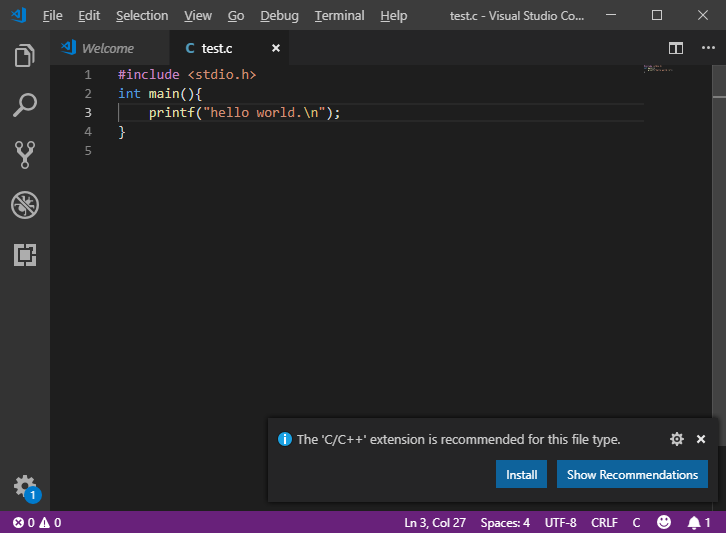Image resolution: width=726 pixels, height=533 pixels.
Task: Open the Debug view with bug icon
Action: [25, 205]
